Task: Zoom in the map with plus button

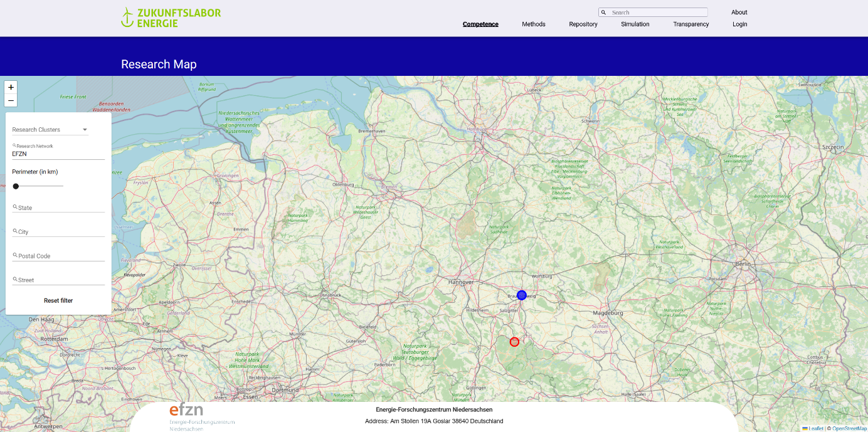Action: pos(11,87)
